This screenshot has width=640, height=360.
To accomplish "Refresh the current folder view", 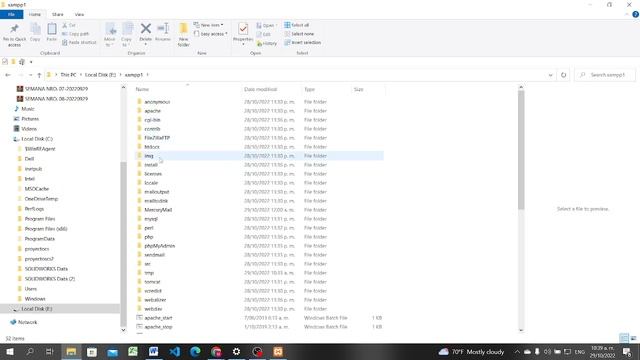I will click(563, 75).
